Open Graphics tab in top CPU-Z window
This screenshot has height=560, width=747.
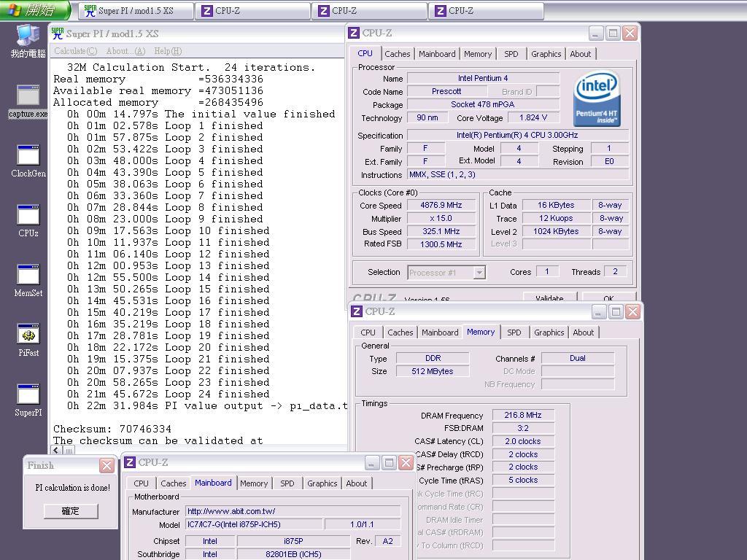pos(546,54)
